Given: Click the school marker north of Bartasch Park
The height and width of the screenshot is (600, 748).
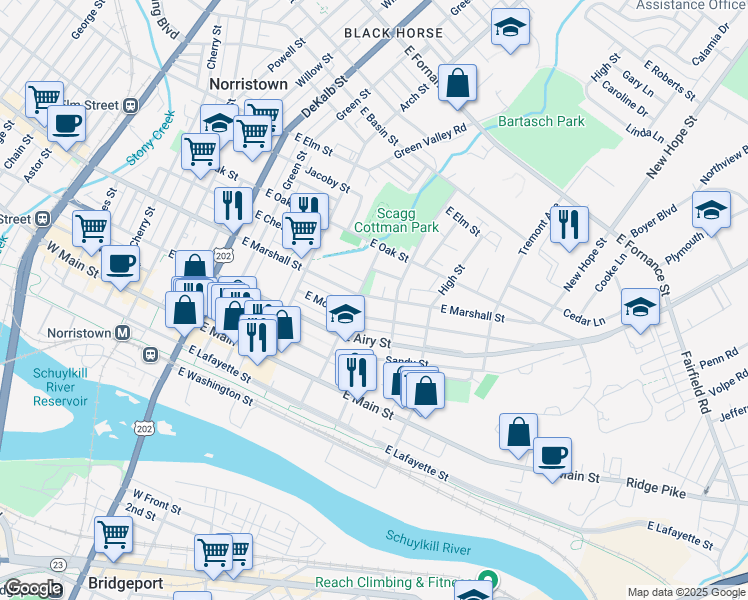Looking at the screenshot, I should (x=510, y=30).
